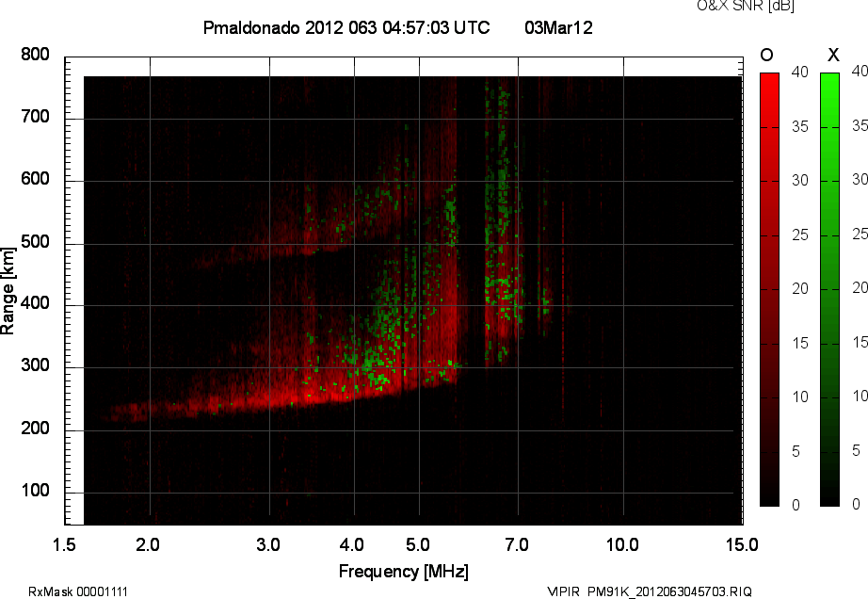Screen dimensions: 868x599
Task: Select the red O-mode color scale bar
Action: click(769, 289)
